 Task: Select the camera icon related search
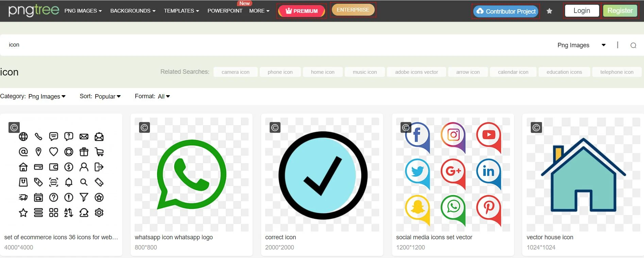(235, 72)
